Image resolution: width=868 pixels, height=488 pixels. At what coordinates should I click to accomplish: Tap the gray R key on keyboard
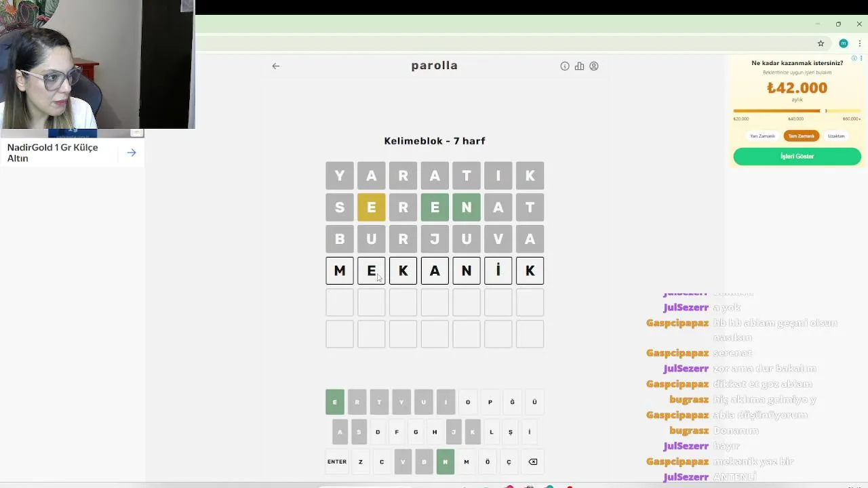357,402
